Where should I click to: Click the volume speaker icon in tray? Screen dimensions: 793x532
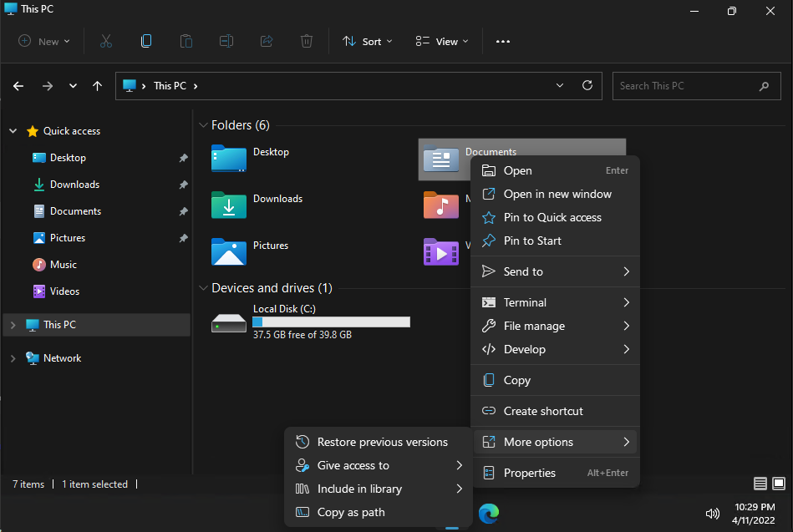[712, 513]
